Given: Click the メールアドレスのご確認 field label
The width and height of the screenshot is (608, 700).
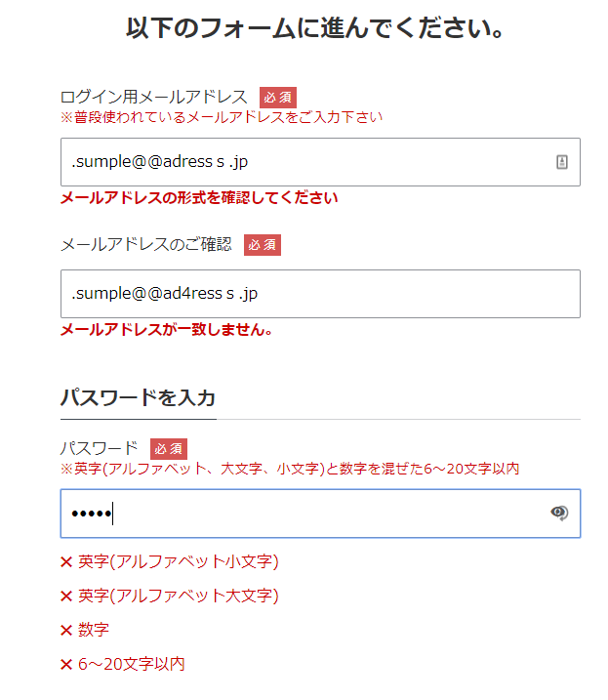Looking at the screenshot, I should [x=146, y=244].
